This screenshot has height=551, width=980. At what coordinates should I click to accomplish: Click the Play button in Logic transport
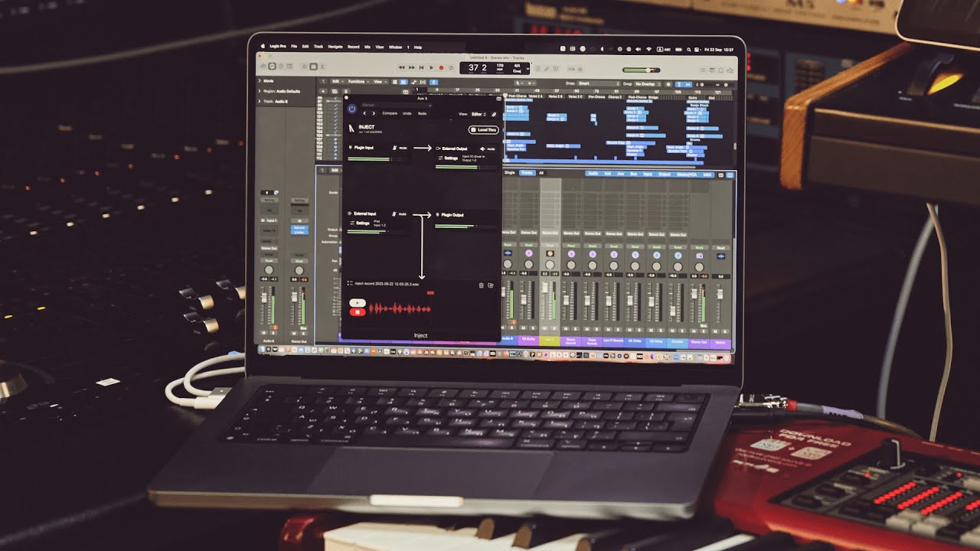(x=431, y=67)
